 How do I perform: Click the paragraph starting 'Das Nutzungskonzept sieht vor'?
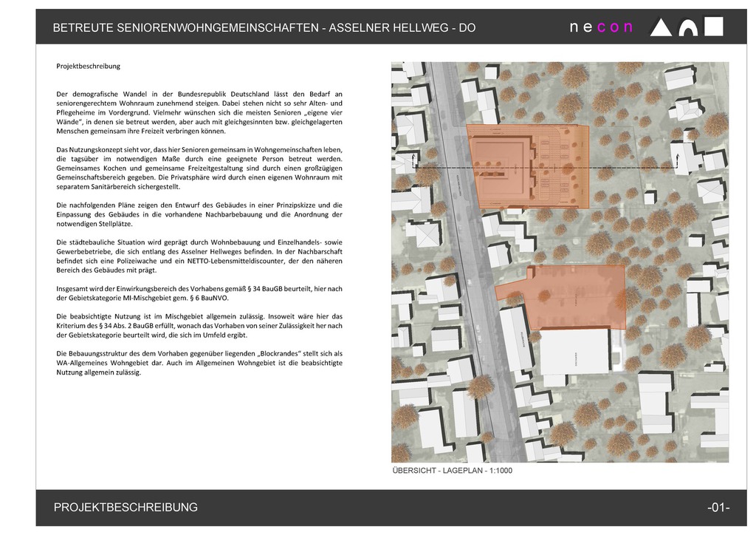click(x=199, y=168)
